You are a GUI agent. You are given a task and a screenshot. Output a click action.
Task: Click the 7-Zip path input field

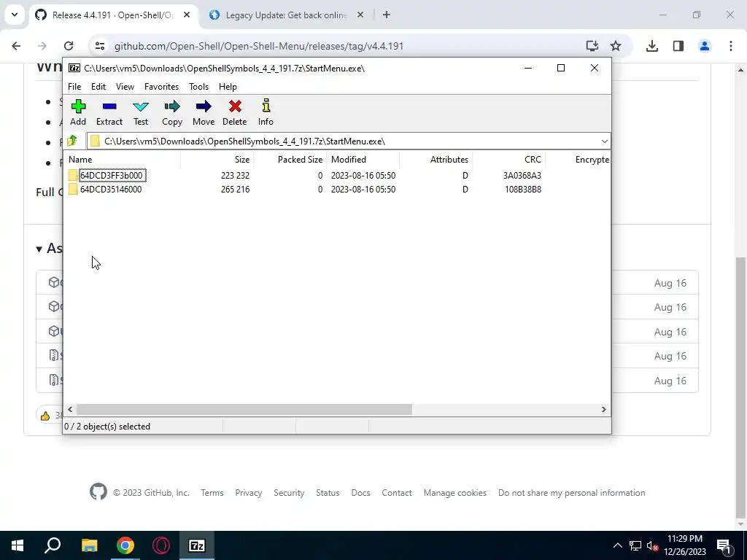pos(348,141)
